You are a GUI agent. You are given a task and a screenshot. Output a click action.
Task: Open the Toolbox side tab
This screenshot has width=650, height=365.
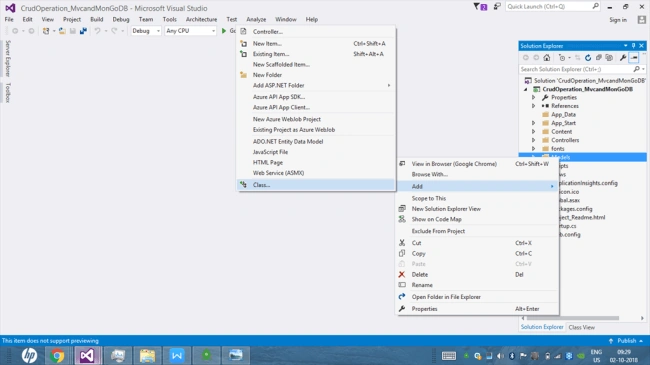(x=7, y=92)
